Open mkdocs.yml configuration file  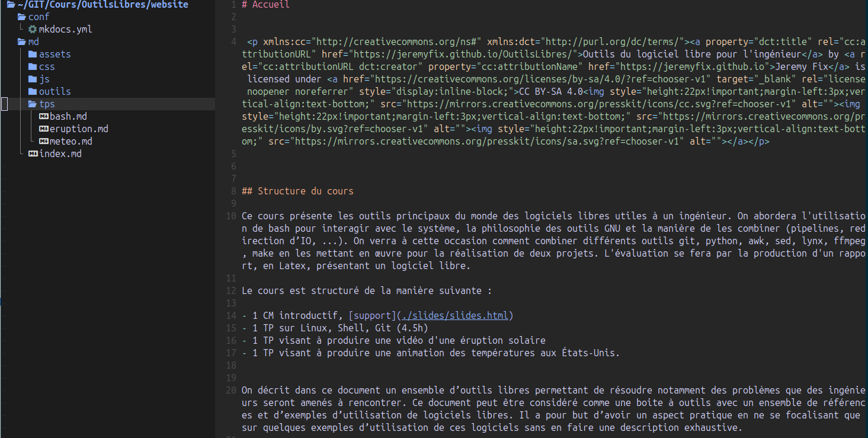pos(65,30)
